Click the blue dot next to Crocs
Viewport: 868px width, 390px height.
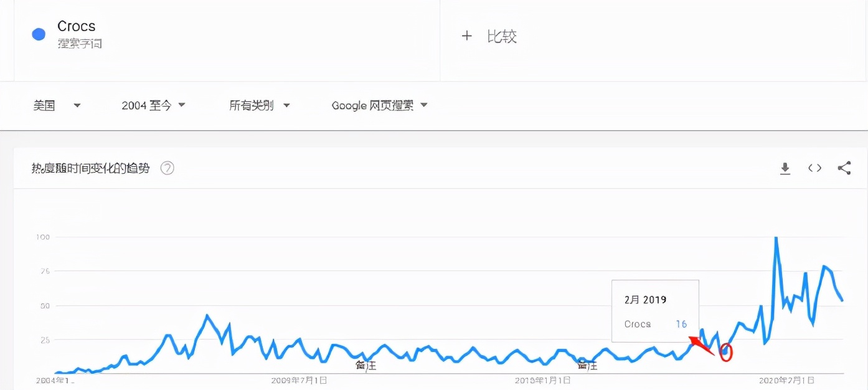pos(38,34)
